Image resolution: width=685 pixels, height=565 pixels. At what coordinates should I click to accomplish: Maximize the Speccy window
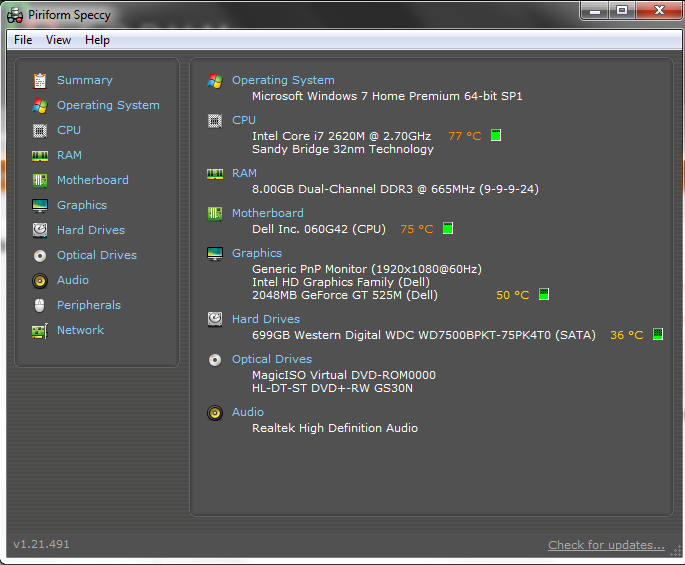(622, 10)
